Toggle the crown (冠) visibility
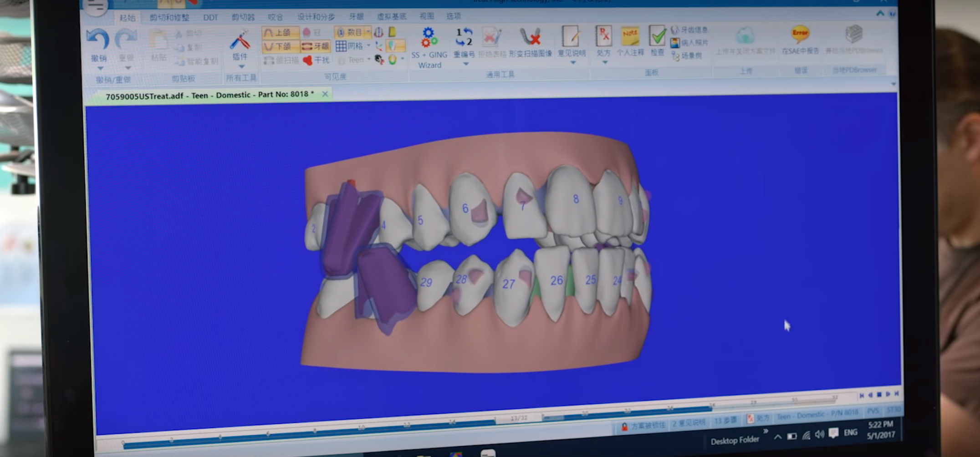The image size is (980, 457). [x=312, y=32]
